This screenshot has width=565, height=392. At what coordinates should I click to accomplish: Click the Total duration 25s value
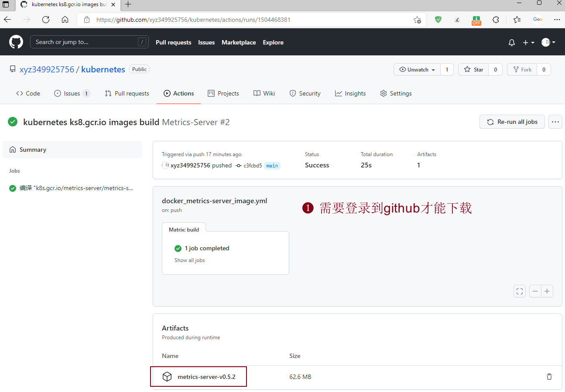click(x=366, y=165)
